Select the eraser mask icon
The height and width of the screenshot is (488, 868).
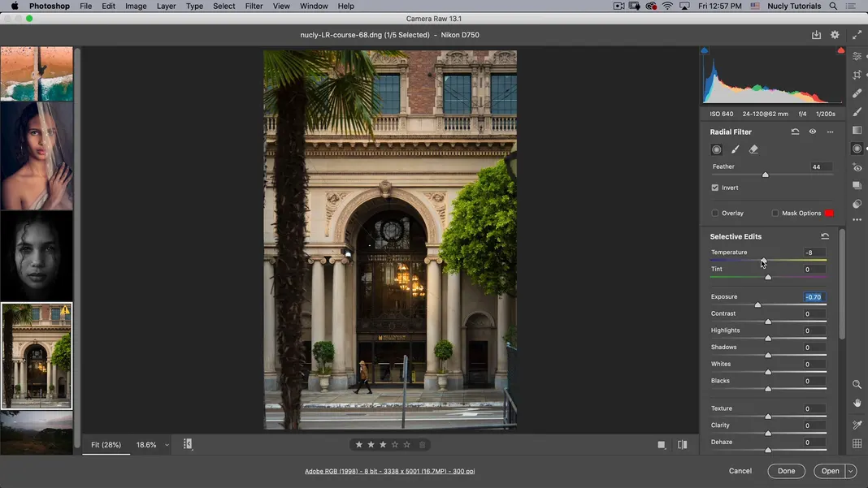[753, 149]
